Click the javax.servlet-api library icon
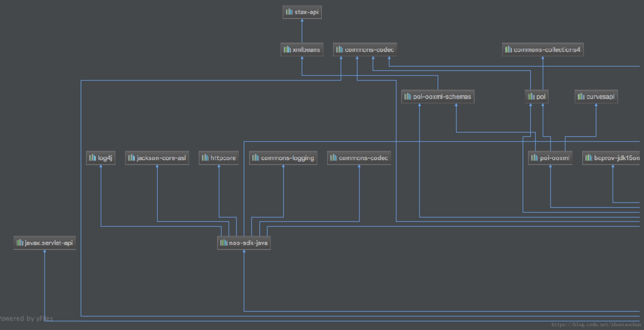 (20, 243)
